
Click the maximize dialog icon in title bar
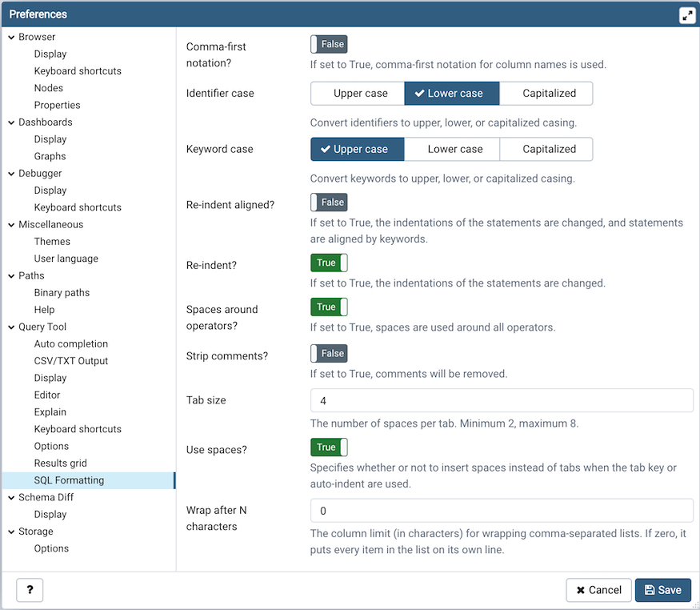pyautogui.click(x=686, y=15)
